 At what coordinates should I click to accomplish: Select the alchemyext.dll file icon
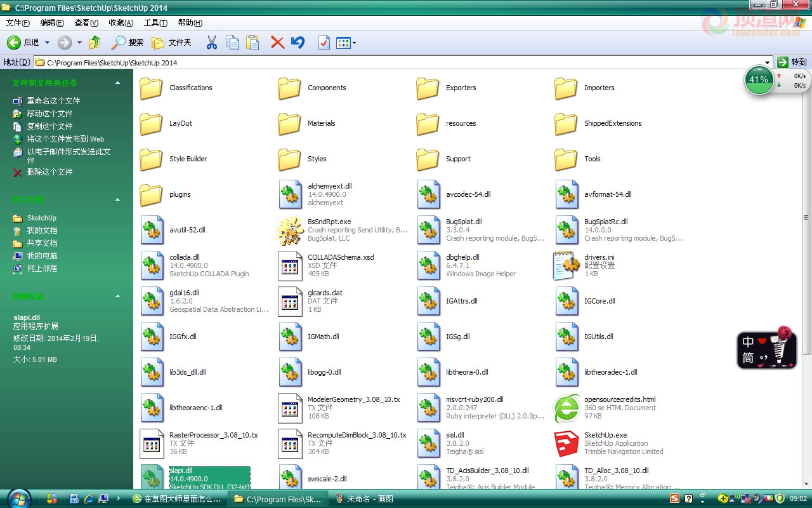290,195
